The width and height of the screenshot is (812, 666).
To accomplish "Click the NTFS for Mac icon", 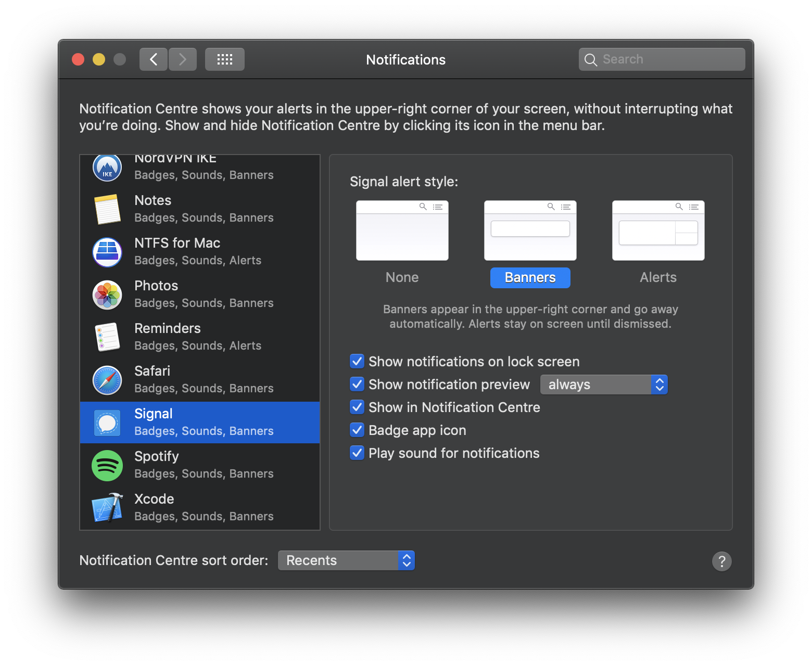I will click(107, 252).
